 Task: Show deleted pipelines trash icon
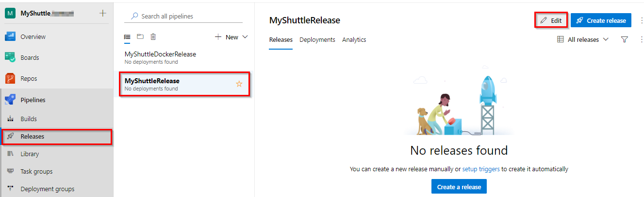tap(153, 36)
